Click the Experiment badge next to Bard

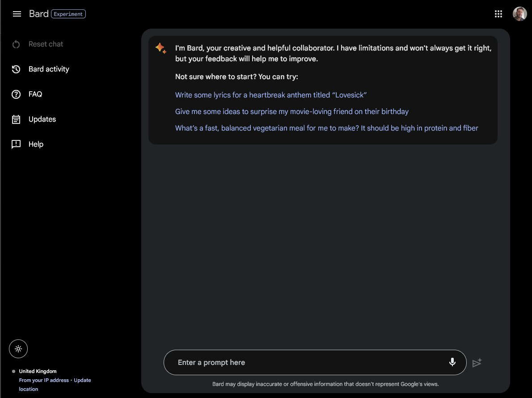click(68, 14)
